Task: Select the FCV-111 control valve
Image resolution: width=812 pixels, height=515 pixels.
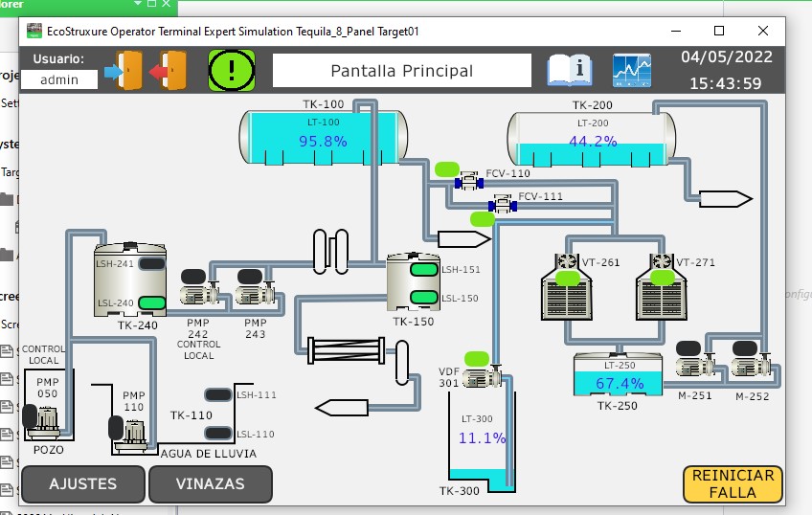Action: [502, 204]
